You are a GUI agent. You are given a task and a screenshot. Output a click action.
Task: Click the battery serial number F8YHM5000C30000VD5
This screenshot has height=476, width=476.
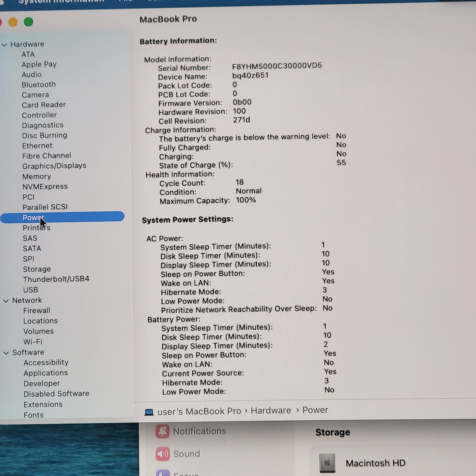[277, 66]
